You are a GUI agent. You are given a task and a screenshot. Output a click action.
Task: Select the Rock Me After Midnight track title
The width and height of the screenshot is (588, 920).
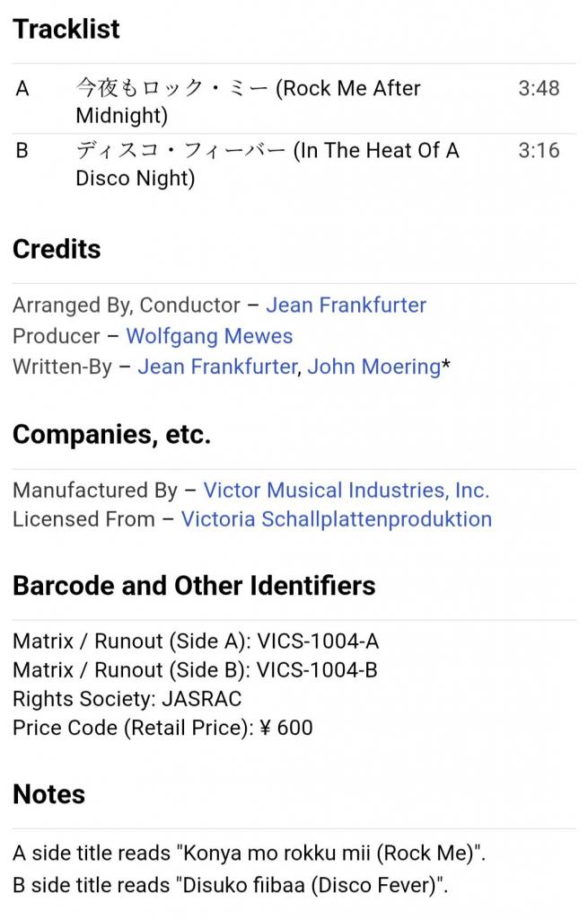(x=248, y=102)
